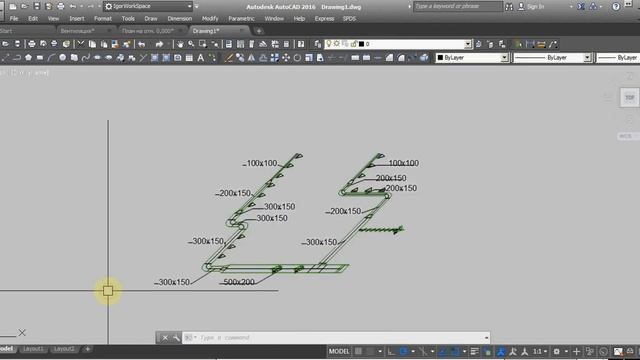Select the Explode modify tool

(424, 58)
